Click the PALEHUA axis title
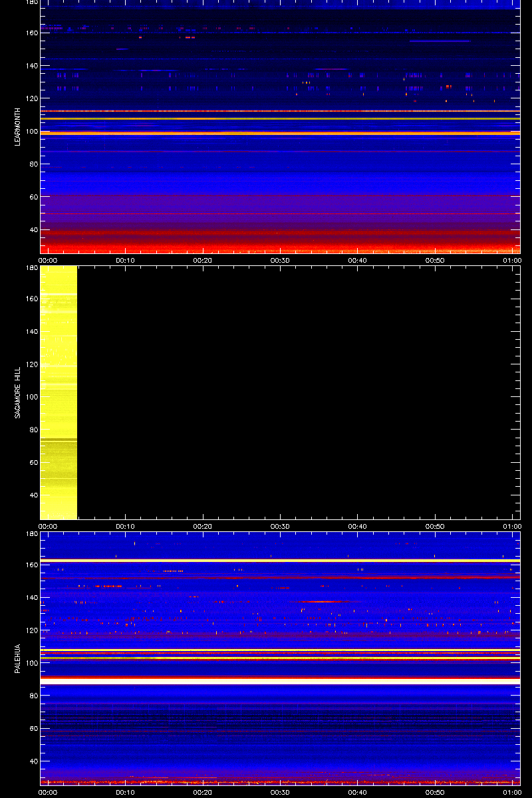 18,658
